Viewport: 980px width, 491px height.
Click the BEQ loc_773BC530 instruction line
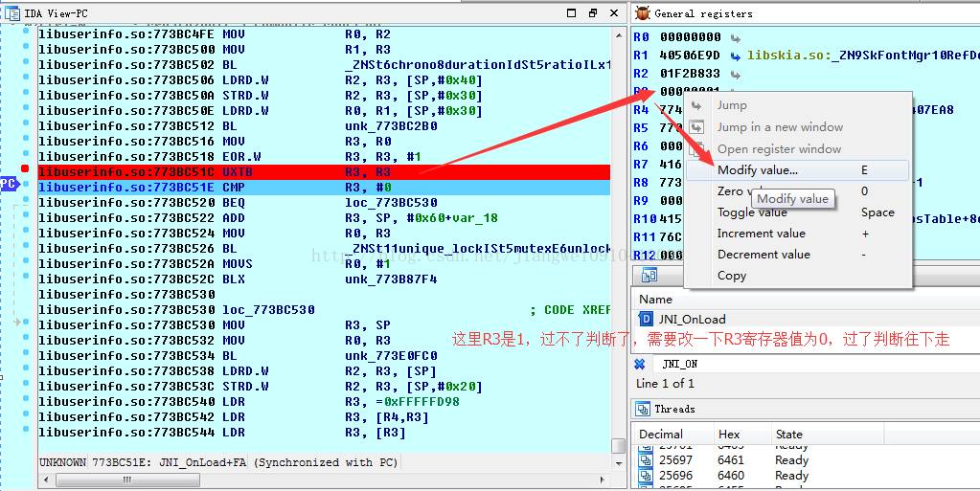tap(324, 202)
